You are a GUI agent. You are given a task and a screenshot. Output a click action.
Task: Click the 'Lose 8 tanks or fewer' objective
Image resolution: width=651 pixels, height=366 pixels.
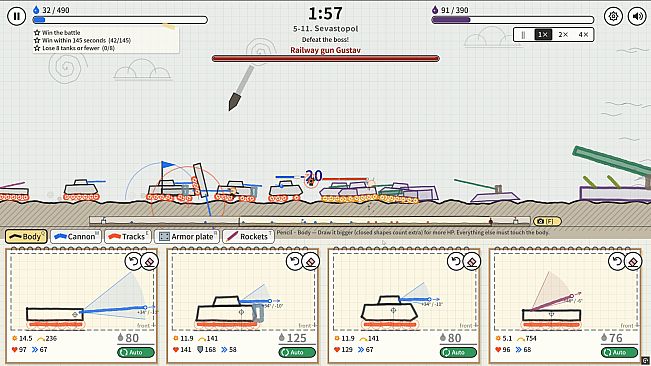point(74,48)
